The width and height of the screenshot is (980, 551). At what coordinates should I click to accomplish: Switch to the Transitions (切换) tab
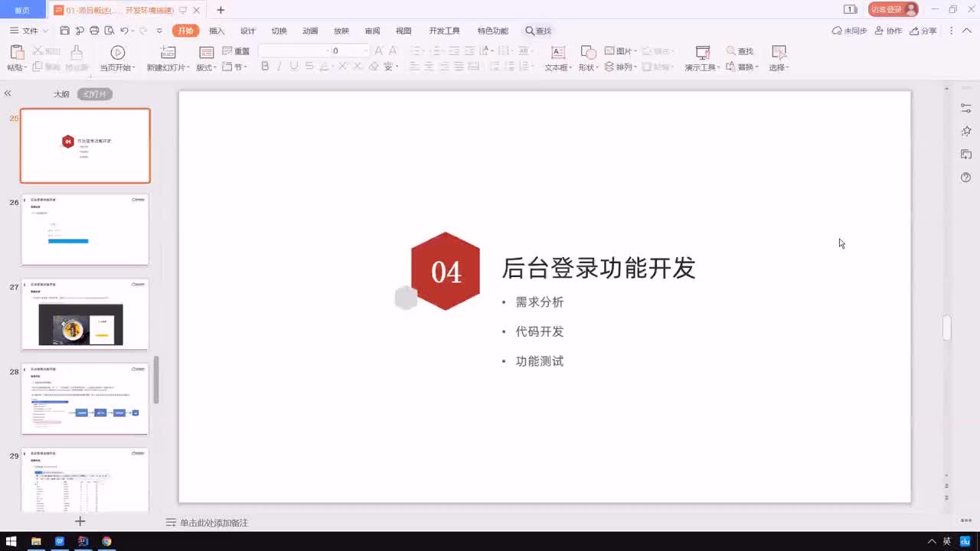279,31
